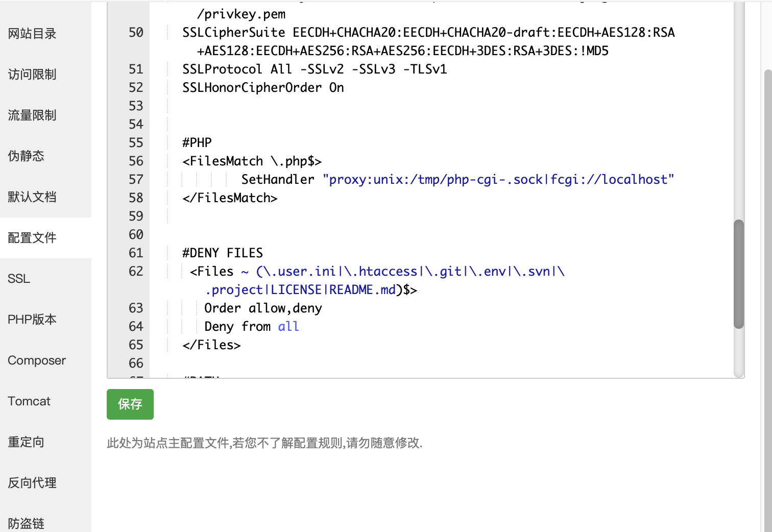The height and width of the screenshot is (532, 772).
Task: Click the <Files ~ pattern line
Action: 377,272
